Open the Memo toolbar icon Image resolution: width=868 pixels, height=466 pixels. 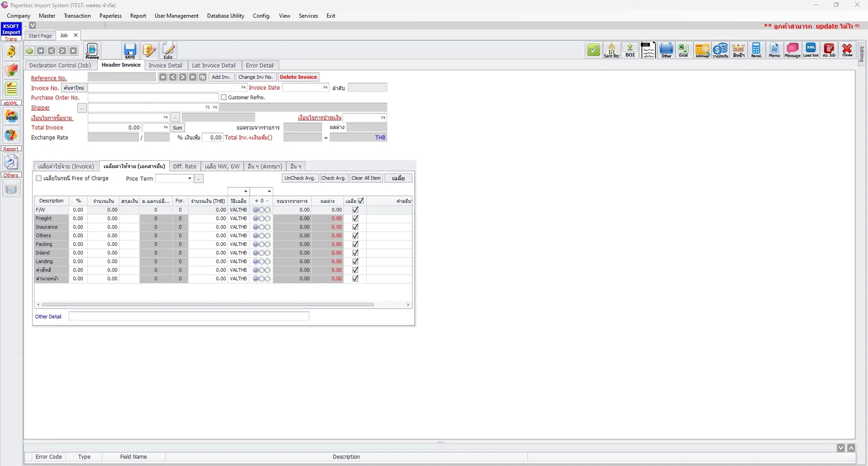[x=774, y=50]
